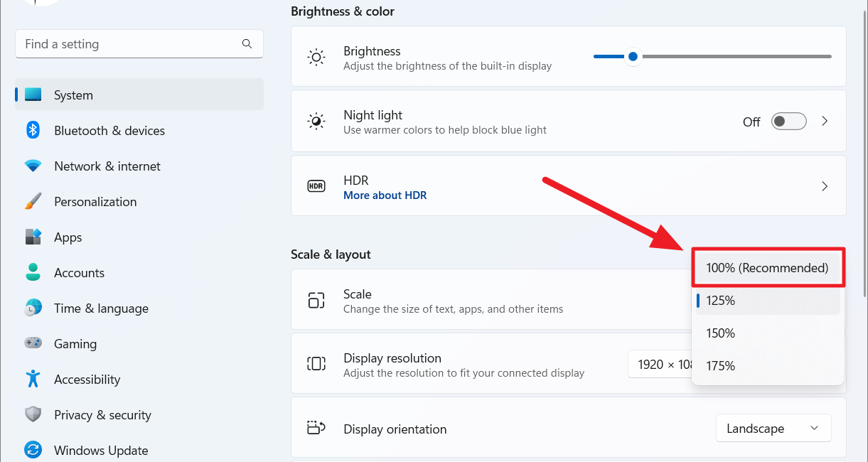Click the Bluetooth & devices icon
Image resolution: width=868 pixels, height=462 pixels.
point(33,130)
